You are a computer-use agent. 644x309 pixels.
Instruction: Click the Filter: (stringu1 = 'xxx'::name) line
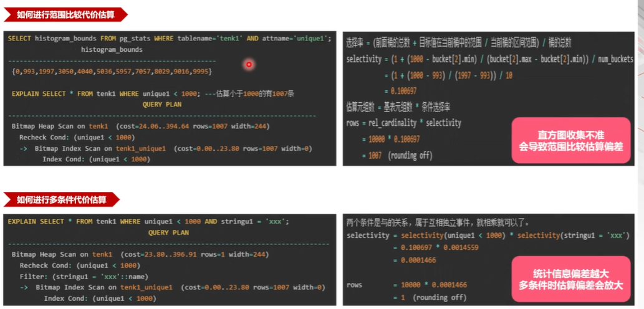tap(84, 276)
